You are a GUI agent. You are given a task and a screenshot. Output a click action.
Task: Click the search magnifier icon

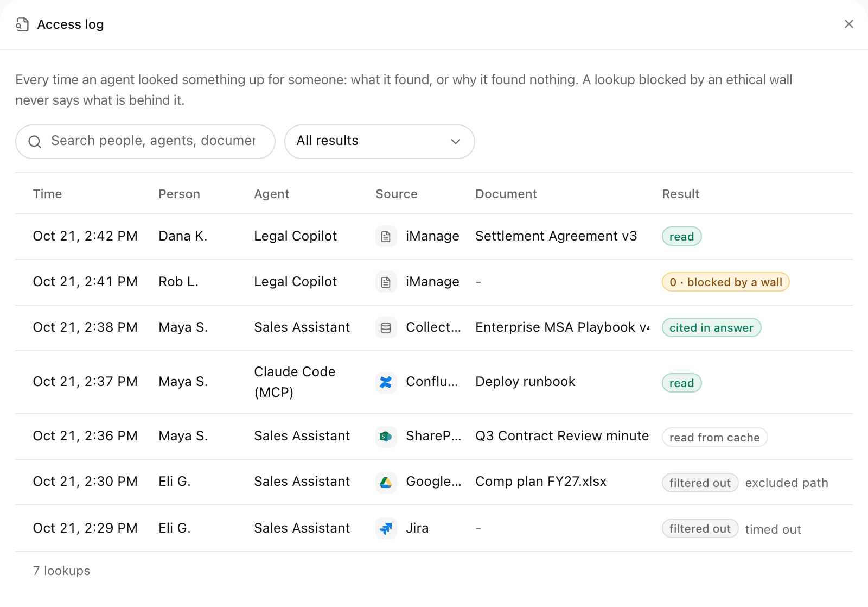[35, 142]
